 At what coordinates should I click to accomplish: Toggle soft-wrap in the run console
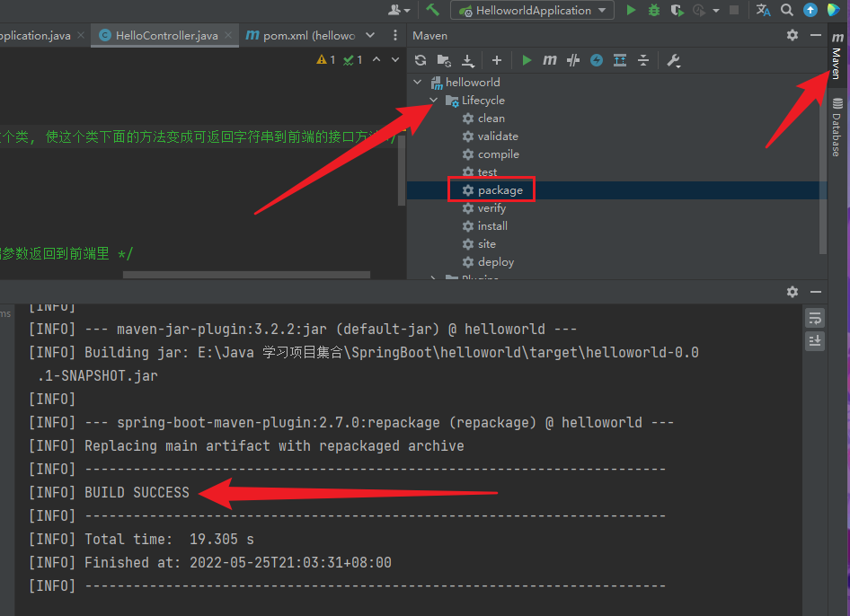tap(815, 318)
